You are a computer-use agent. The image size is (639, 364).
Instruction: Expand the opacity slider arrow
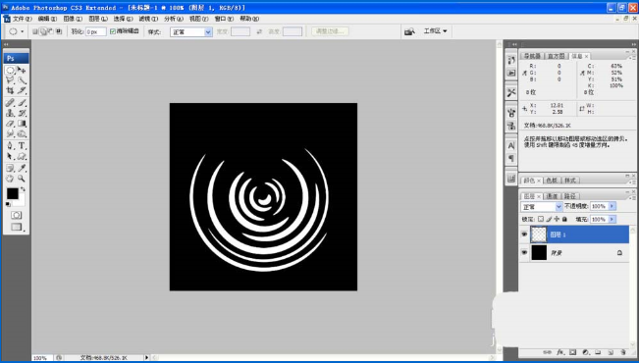(612, 206)
